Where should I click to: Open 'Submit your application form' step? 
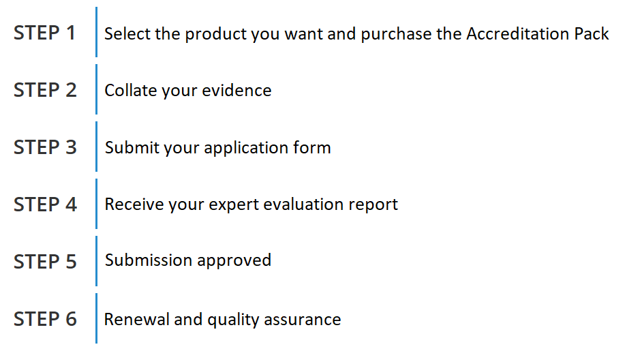click(217, 148)
